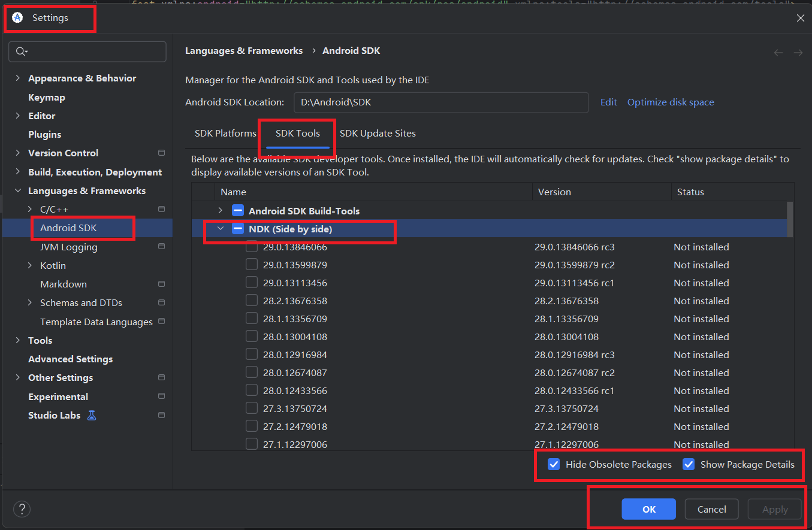Image resolution: width=812 pixels, height=530 pixels.
Task: Close the Settings dialog with X
Action: (x=800, y=18)
